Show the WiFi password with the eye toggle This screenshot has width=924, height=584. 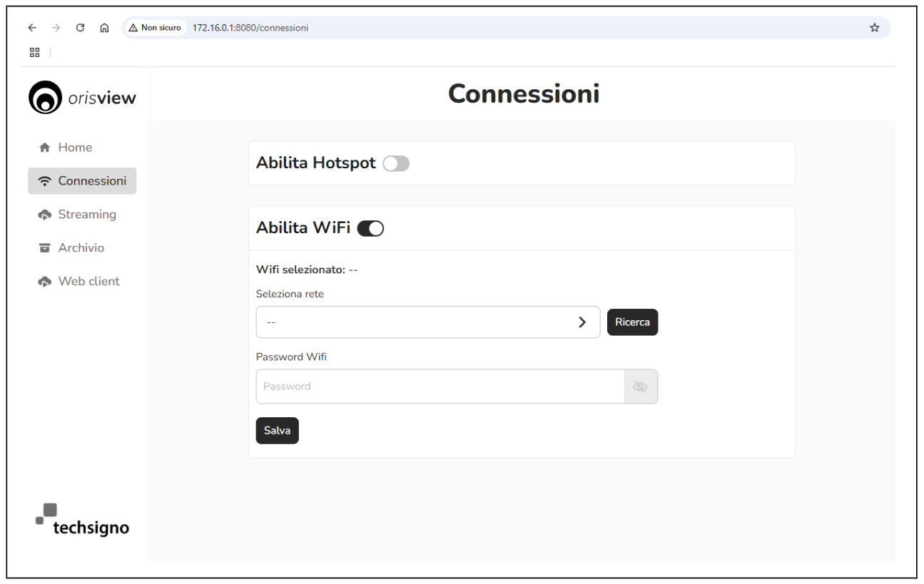pyautogui.click(x=640, y=386)
